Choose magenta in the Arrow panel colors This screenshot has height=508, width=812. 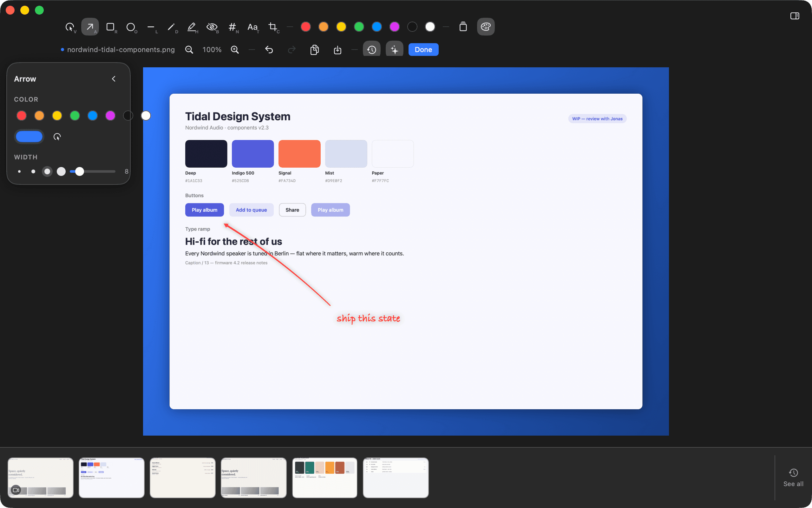pyautogui.click(x=110, y=116)
